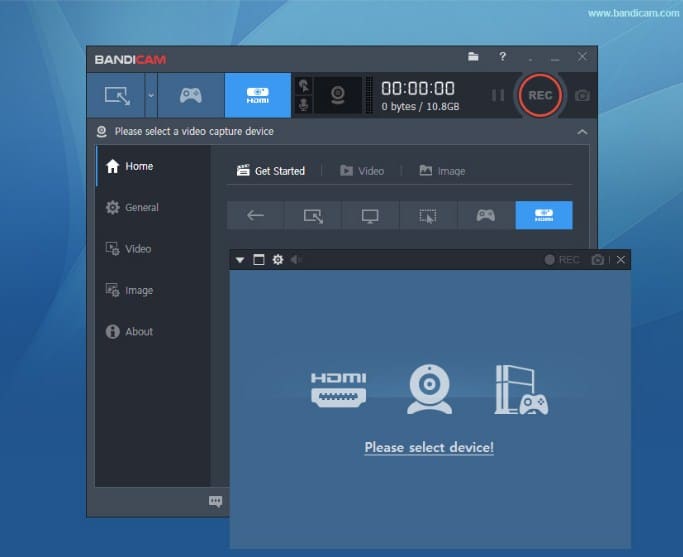The height and width of the screenshot is (557, 683).
Task: Toggle the mouse cursor effect icon
Action: point(304,86)
